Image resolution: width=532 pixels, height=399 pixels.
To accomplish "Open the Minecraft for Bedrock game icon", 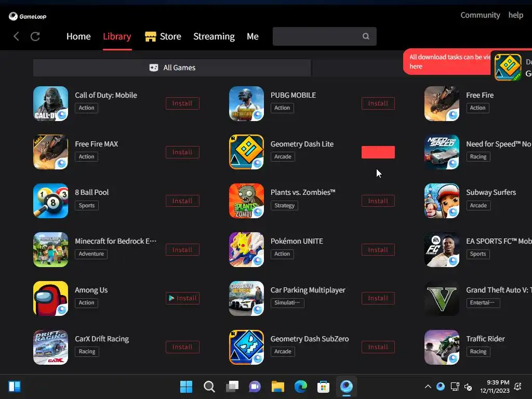I will (x=50, y=250).
